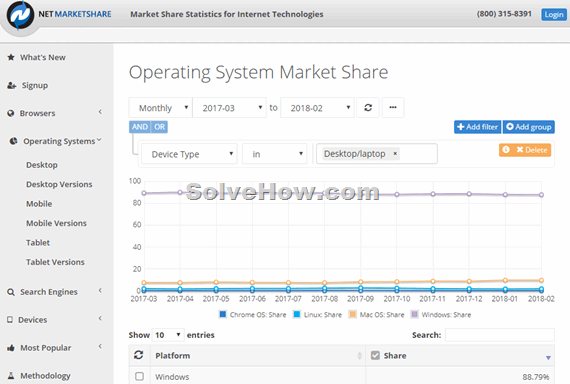This screenshot has width=570, height=384.
Task: Click the Login button
Action: pos(554,15)
